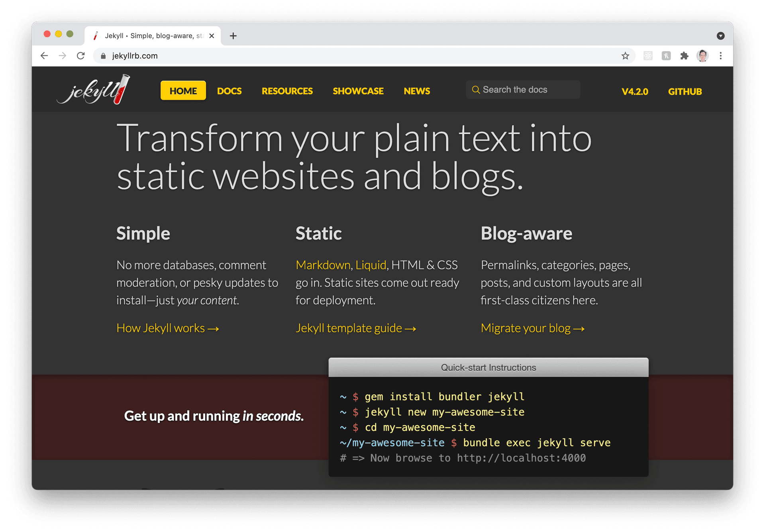765x532 pixels.
Task: Click the yellow minimize window button
Action: coord(59,34)
